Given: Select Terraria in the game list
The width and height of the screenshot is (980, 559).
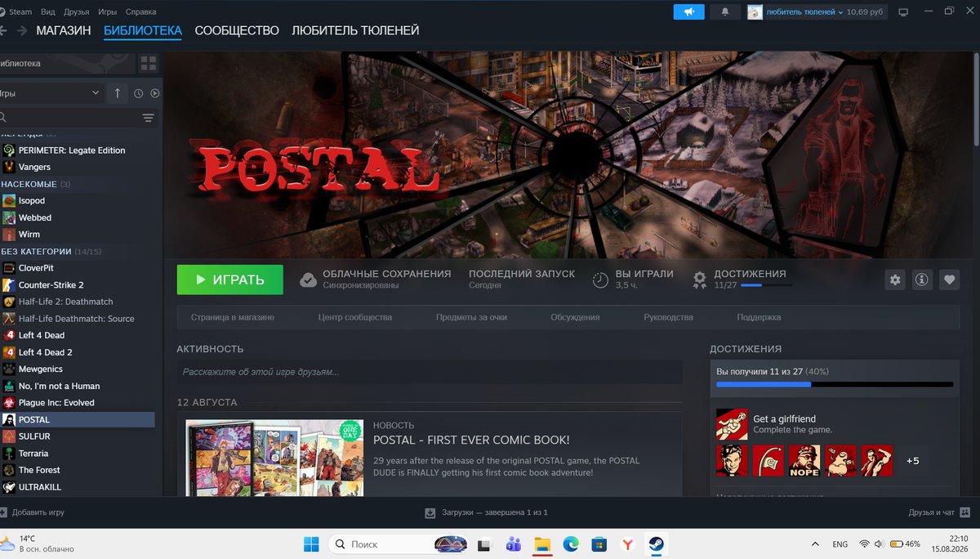Looking at the screenshot, I should 78,454.
